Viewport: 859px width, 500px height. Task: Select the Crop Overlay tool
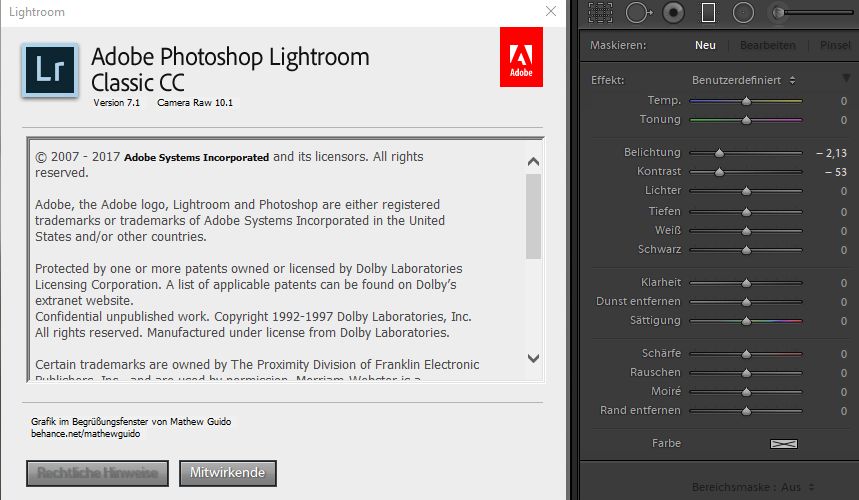(x=600, y=12)
